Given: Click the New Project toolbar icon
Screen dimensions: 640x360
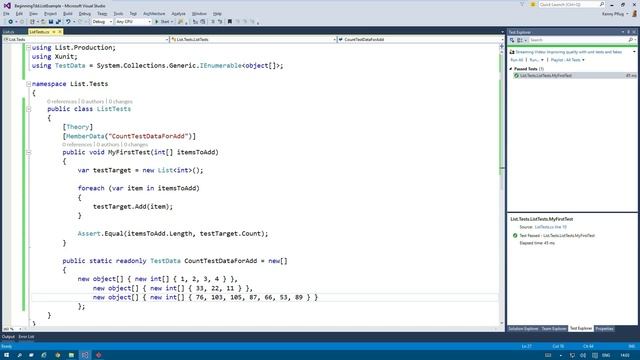Looking at the screenshot, I should 32,22.
